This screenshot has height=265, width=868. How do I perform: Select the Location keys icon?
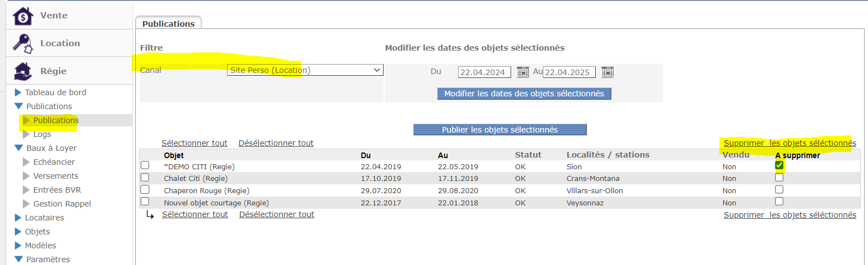23,43
